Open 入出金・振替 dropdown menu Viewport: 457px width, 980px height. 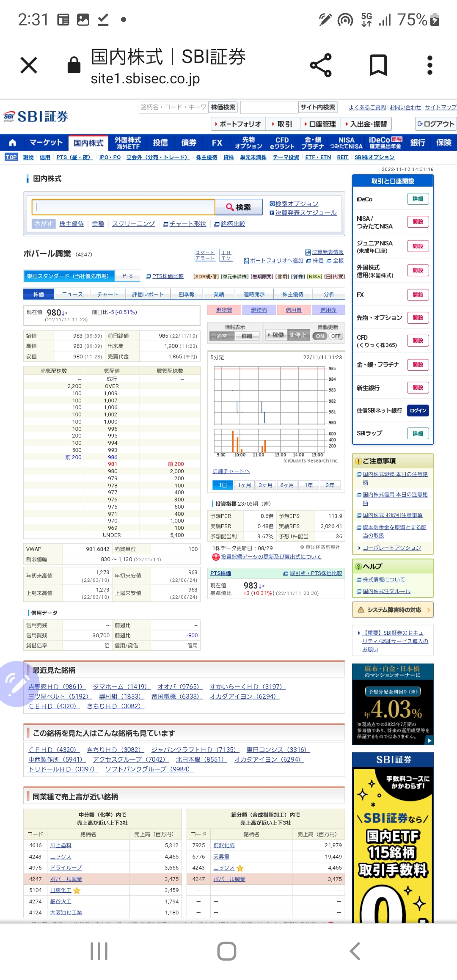pyautogui.click(x=366, y=124)
